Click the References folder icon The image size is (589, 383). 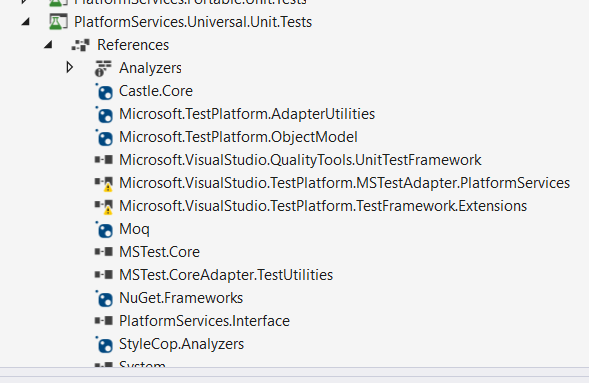80,45
